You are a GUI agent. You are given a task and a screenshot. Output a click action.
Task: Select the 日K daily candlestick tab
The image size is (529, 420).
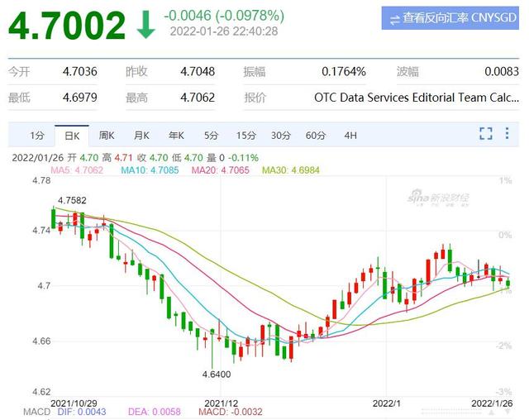(x=71, y=135)
